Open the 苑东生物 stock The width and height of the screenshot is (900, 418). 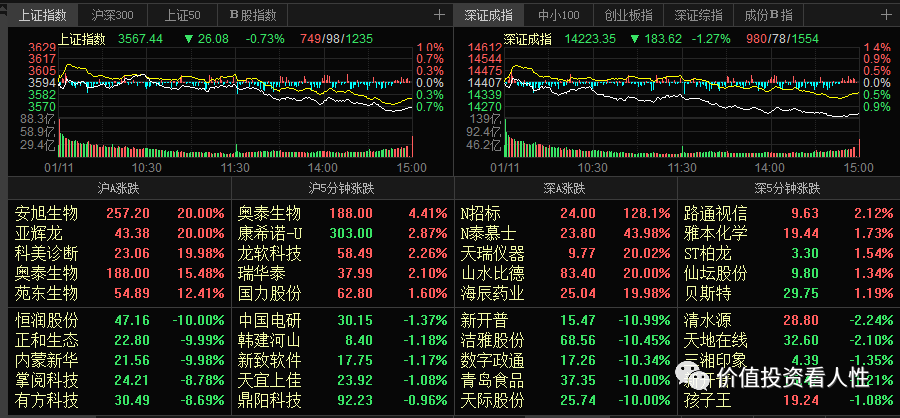(x=119, y=293)
